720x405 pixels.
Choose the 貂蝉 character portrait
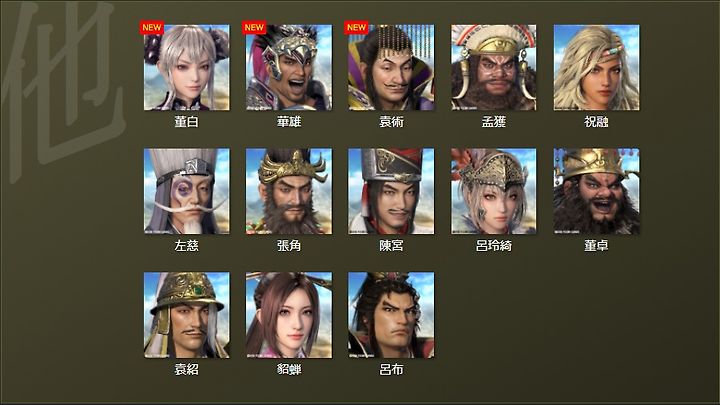tap(289, 315)
